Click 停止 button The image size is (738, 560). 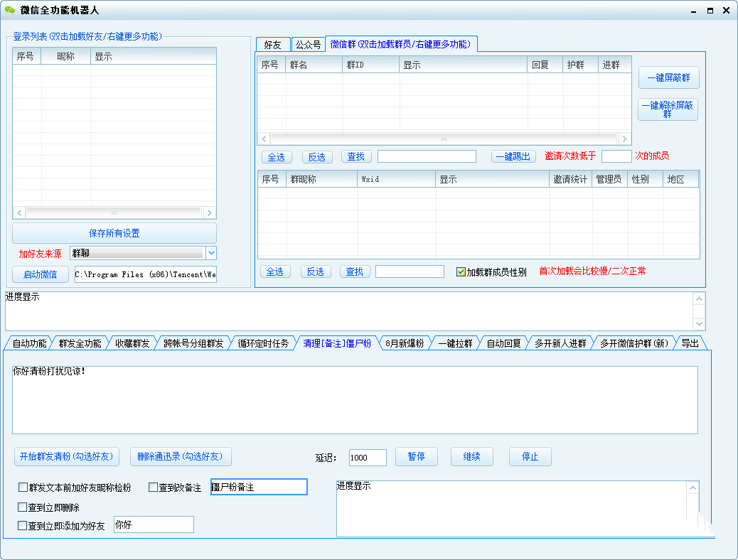[530, 456]
